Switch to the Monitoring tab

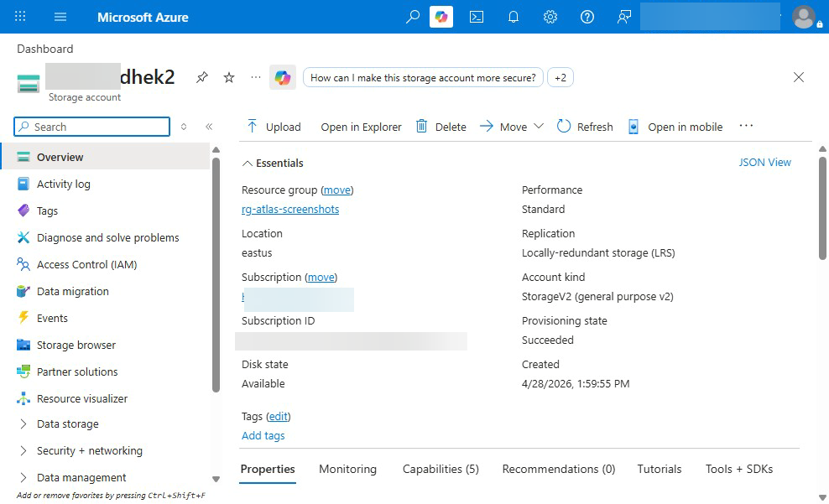(x=348, y=469)
